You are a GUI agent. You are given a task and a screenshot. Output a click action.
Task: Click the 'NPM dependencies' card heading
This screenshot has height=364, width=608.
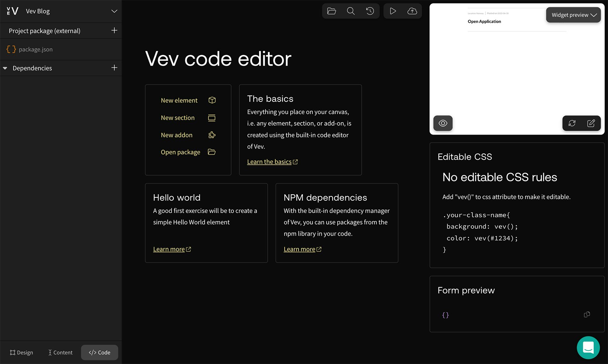[x=325, y=197]
